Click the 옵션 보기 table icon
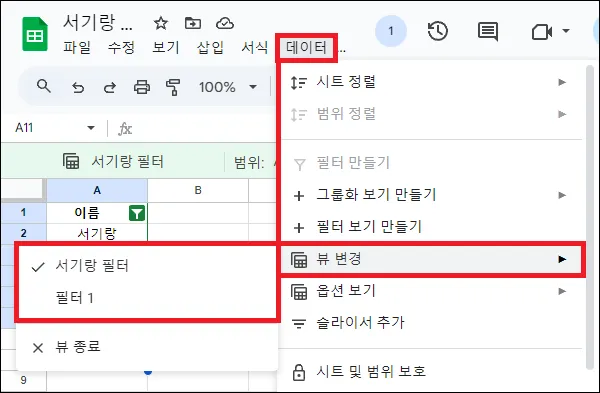The width and height of the screenshot is (600, 393). click(299, 292)
